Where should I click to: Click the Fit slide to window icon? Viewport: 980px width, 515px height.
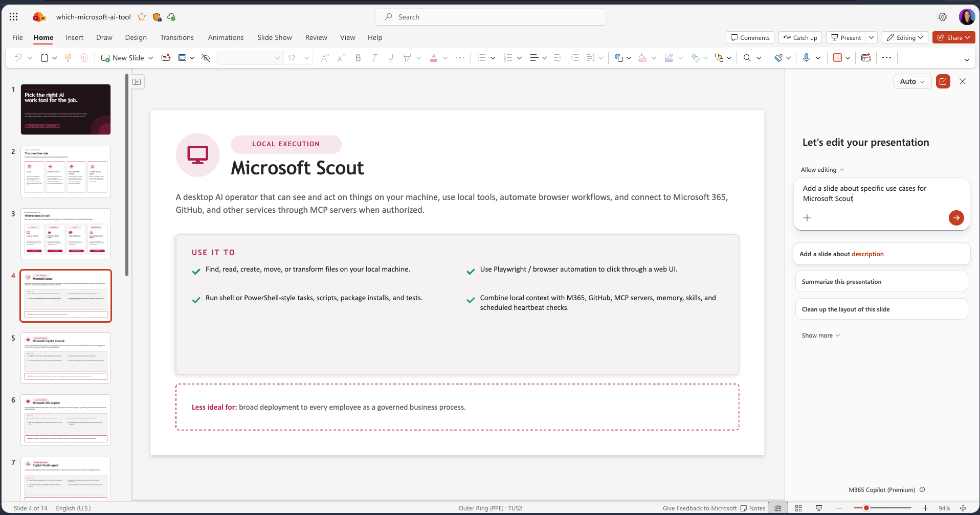[x=963, y=508]
